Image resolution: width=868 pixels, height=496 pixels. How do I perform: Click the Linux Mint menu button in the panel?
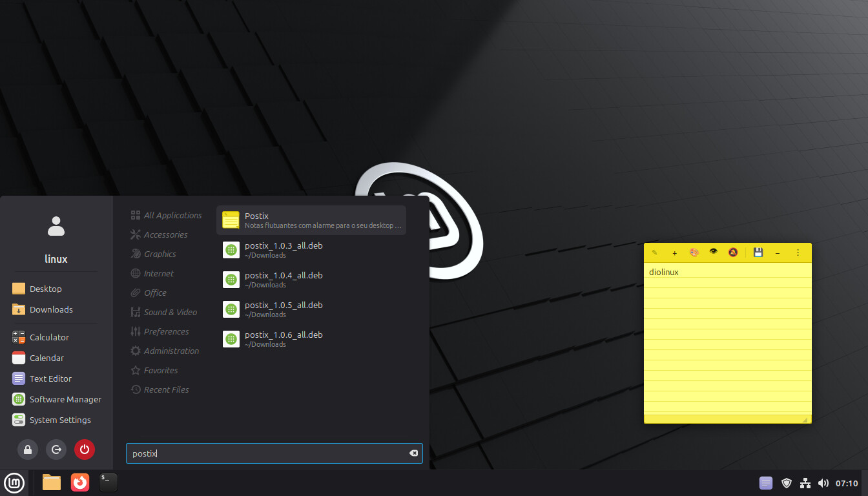tap(14, 482)
